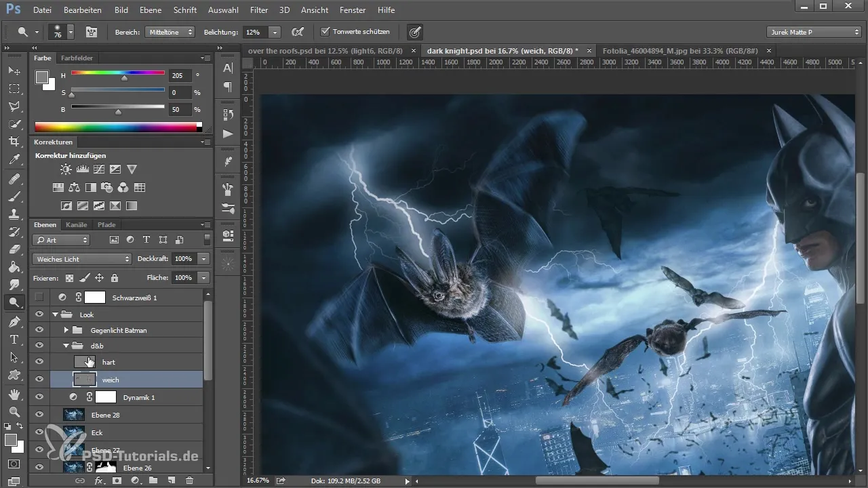The height and width of the screenshot is (488, 868).
Task: Show the Schwarzweiß 1 layer
Action: (39, 297)
